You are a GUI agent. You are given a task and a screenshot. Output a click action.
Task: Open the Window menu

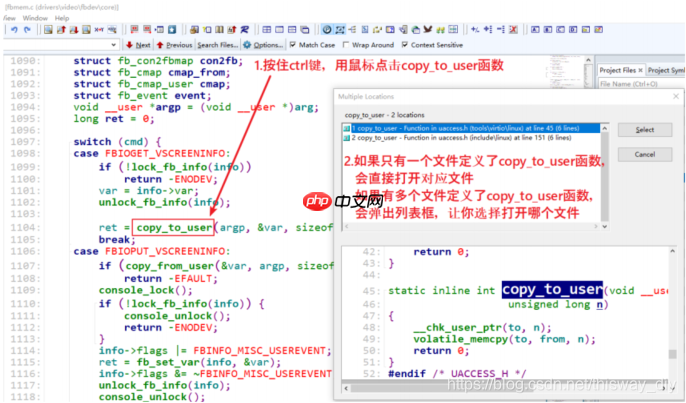click(x=35, y=18)
